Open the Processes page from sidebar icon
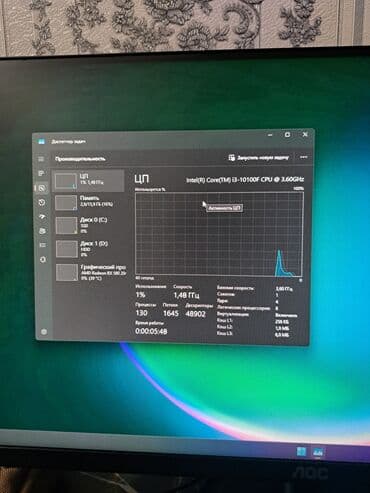Image resolution: width=370 pixels, height=493 pixels. [41, 173]
